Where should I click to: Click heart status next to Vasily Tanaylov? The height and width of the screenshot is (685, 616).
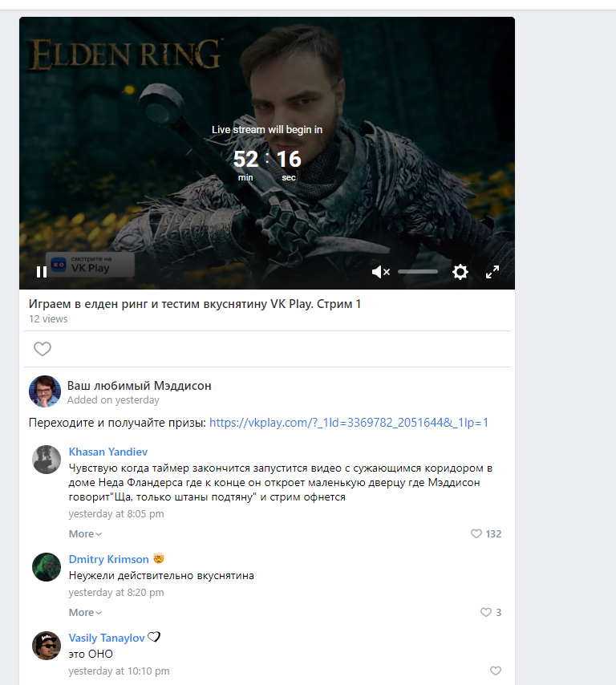click(x=154, y=637)
